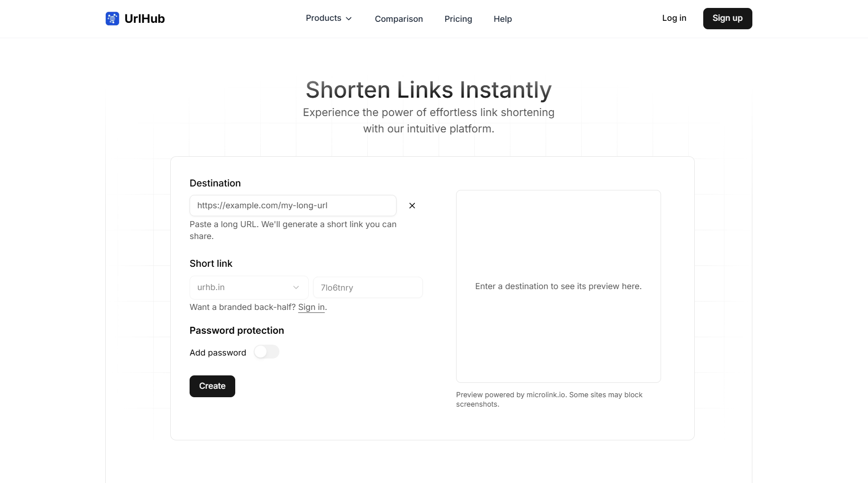Go to the Comparison page

click(399, 19)
